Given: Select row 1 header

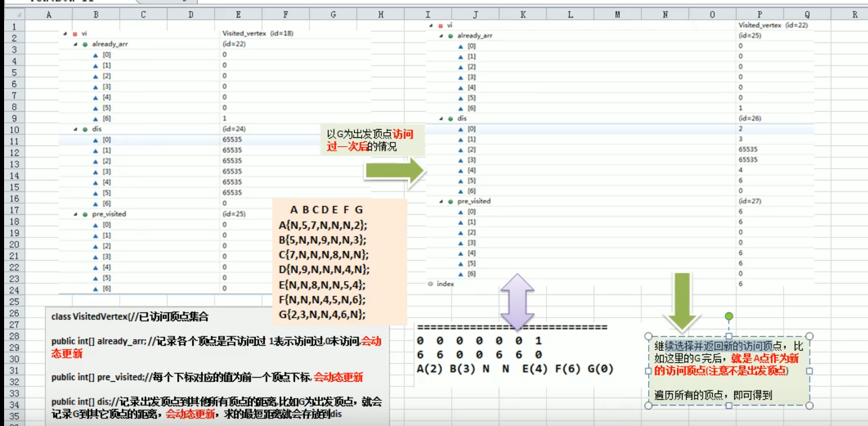Looking at the screenshot, I should click(14, 27).
